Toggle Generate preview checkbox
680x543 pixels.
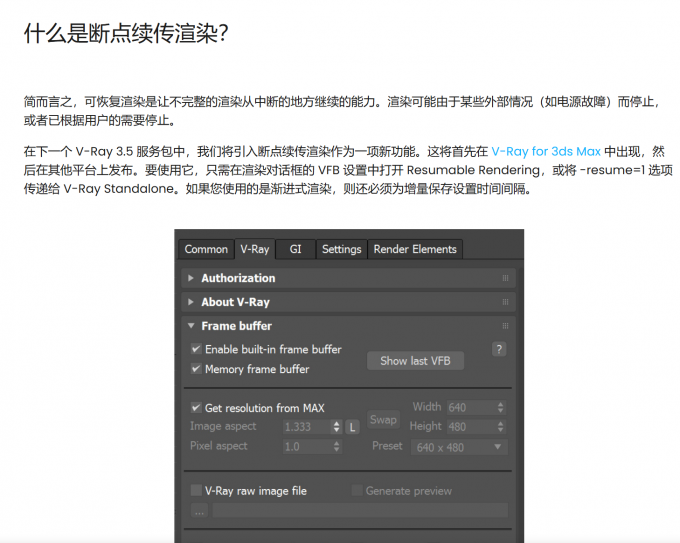pyautogui.click(x=357, y=490)
